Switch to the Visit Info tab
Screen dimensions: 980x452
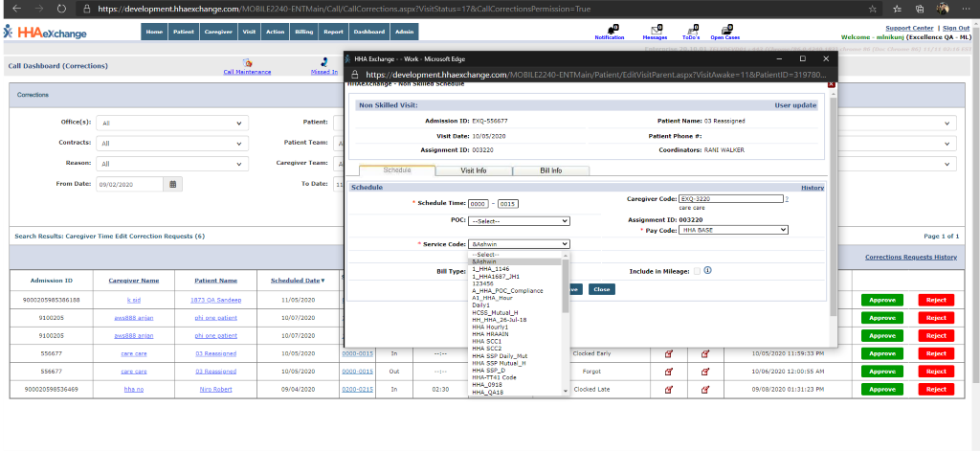(474, 170)
